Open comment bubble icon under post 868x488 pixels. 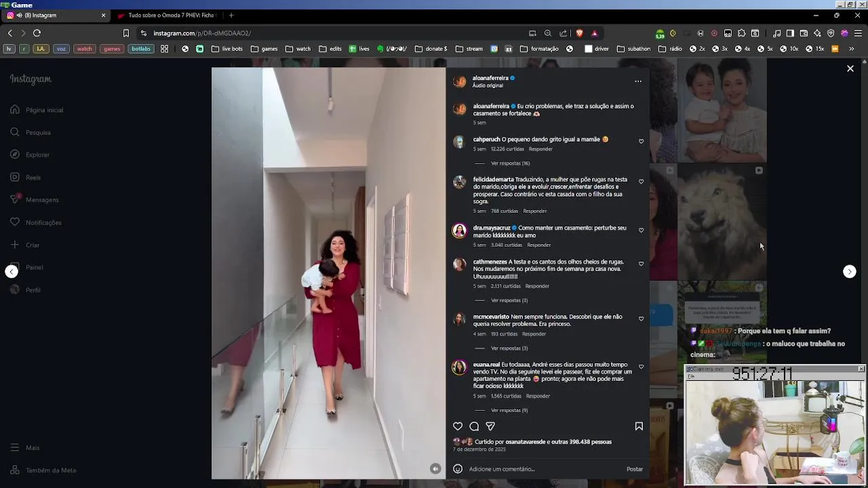click(474, 426)
